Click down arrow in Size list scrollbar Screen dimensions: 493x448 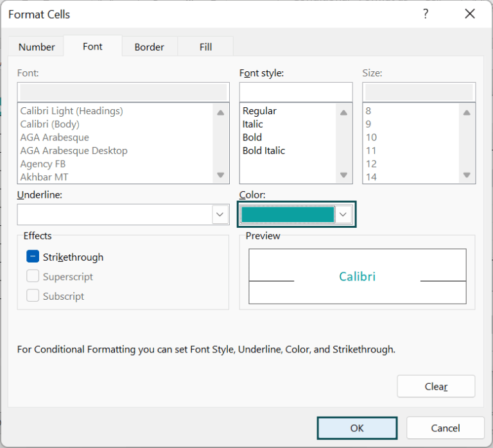coord(467,175)
